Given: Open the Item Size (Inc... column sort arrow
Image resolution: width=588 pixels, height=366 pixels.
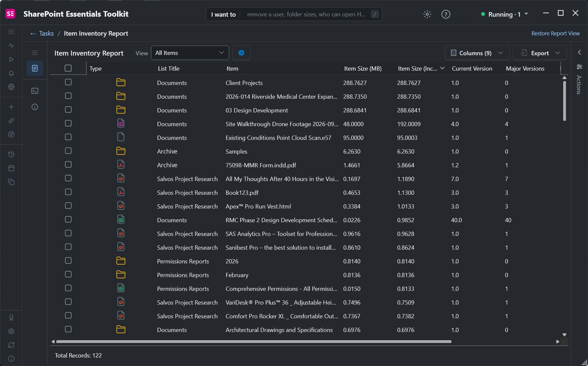Looking at the screenshot, I should pyautogui.click(x=442, y=68).
